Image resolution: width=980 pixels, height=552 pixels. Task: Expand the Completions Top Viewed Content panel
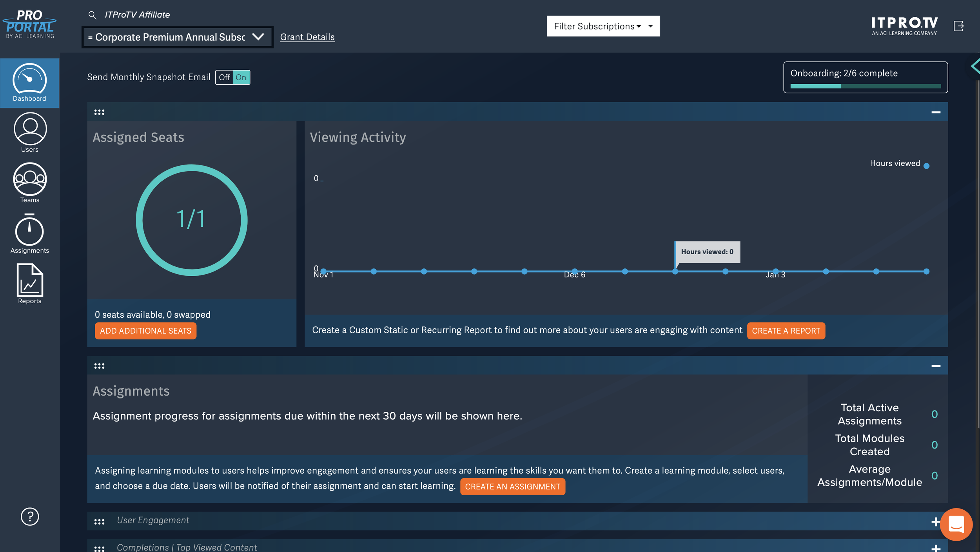[x=935, y=548]
